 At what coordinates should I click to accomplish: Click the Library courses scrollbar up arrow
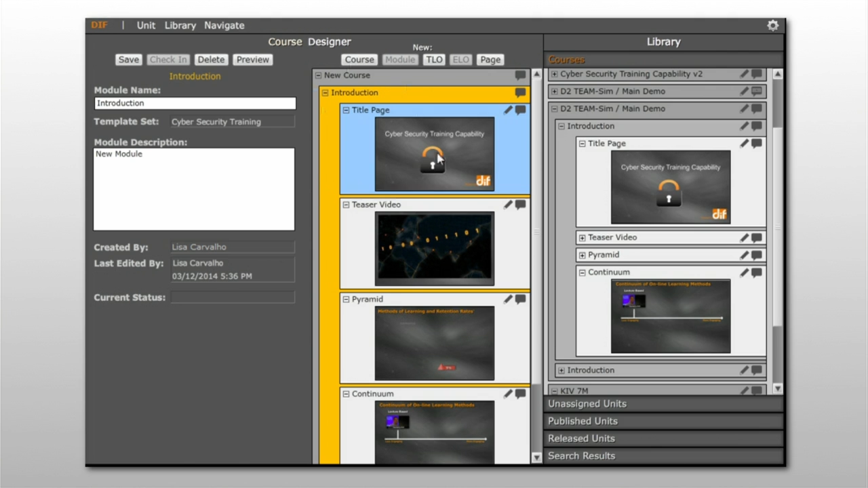tap(778, 74)
